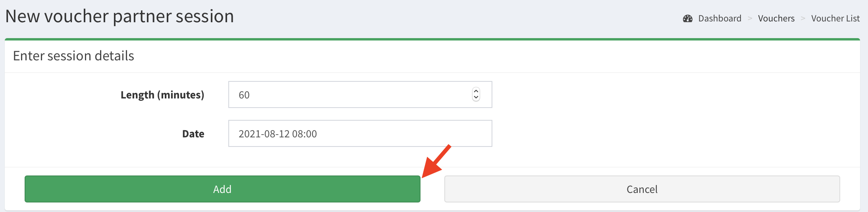Screen dimensions: 868x212
Task: Place cursor on the 2021-08-12 08:00 text
Action: pyautogui.click(x=278, y=134)
